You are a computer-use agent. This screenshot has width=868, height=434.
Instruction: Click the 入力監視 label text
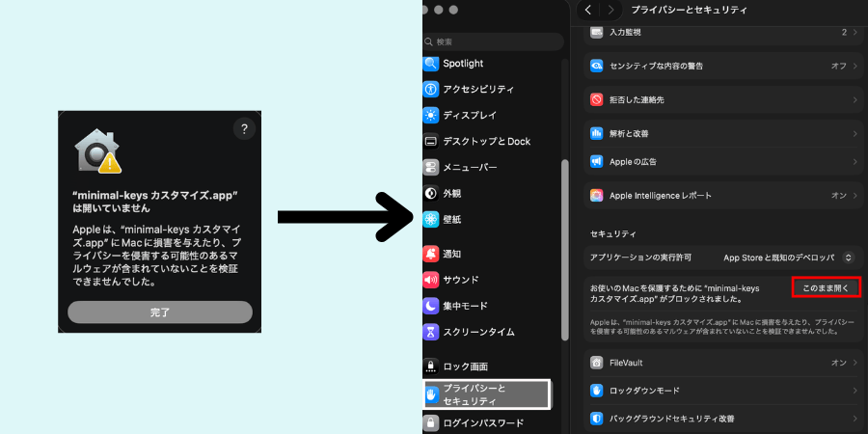(x=625, y=33)
